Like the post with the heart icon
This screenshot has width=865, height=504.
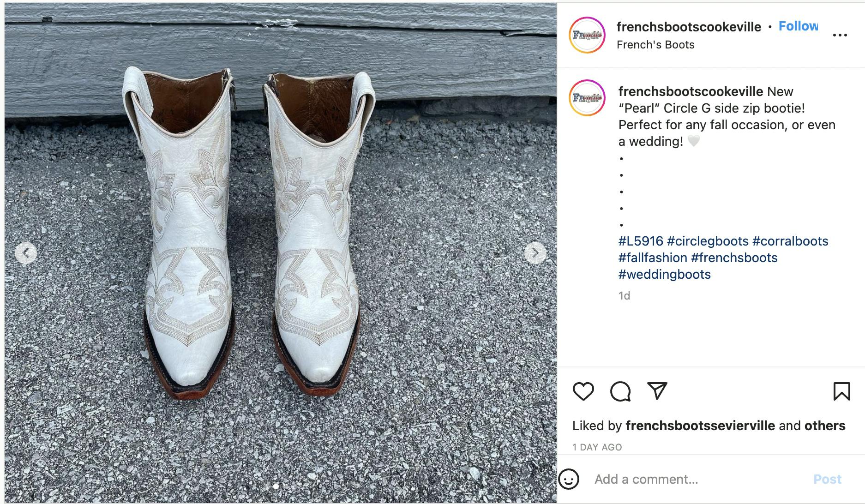tap(583, 391)
